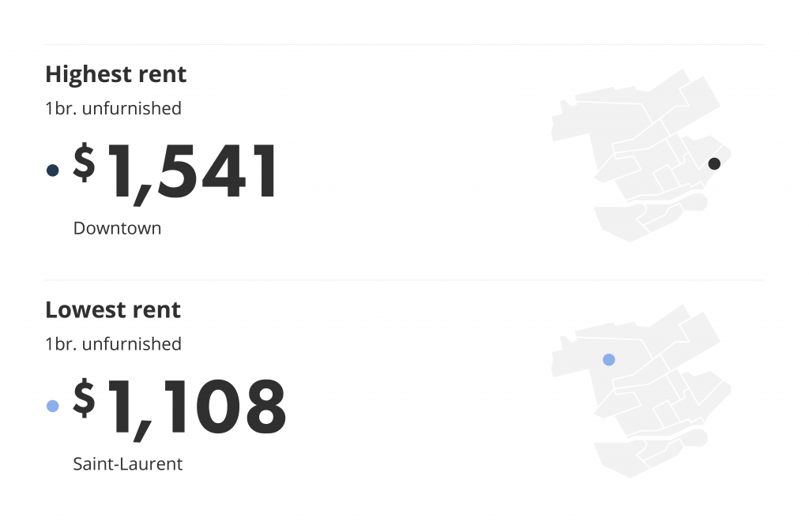The width and height of the screenshot is (809, 532).
Task: Click the dollar sign before 1,541
Action: [x=84, y=162]
